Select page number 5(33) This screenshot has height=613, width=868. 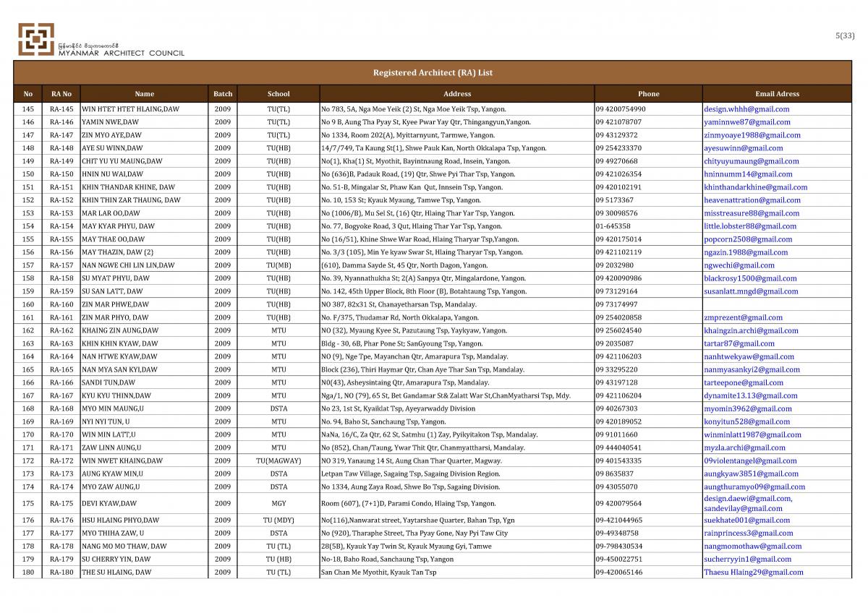[x=845, y=35]
